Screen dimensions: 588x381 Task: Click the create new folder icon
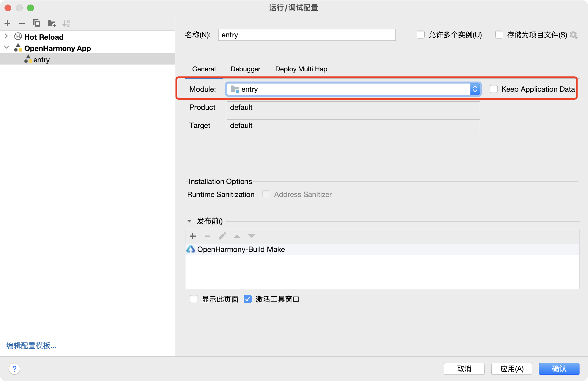pyautogui.click(x=52, y=23)
